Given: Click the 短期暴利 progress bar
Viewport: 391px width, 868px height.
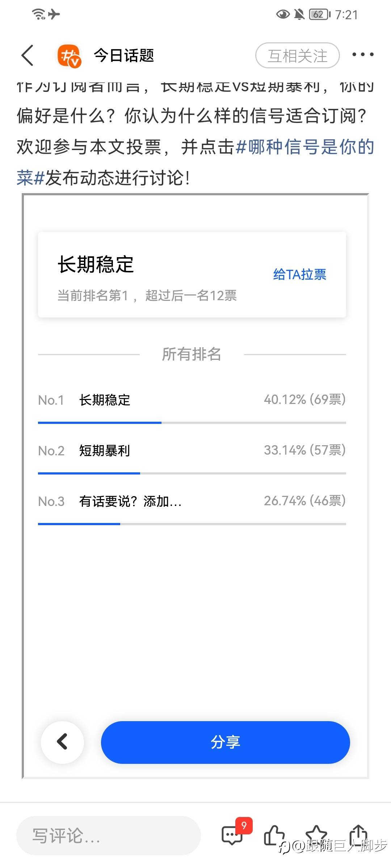Looking at the screenshot, I should pyautogui.click(x=192, y=473).
